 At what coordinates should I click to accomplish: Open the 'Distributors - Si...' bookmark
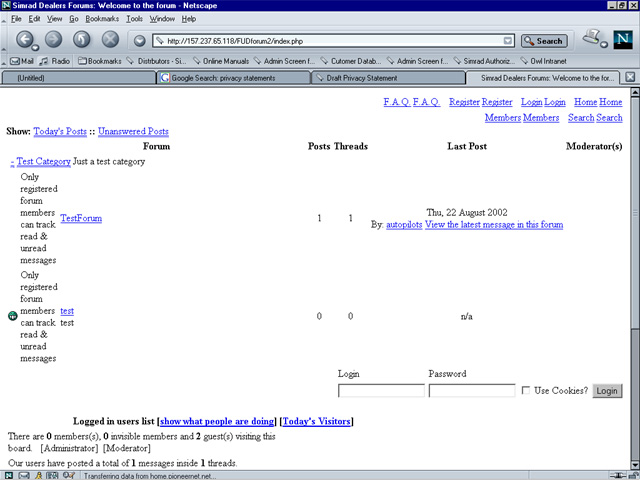pos(156,61)
